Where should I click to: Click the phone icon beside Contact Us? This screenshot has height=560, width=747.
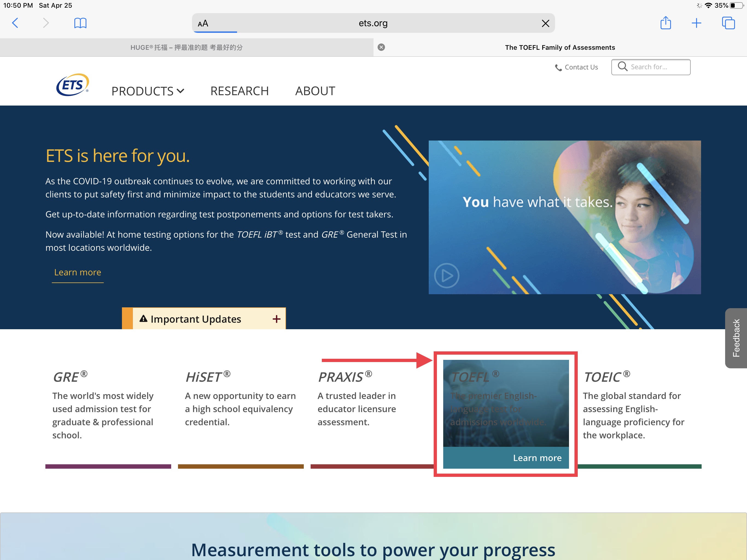point(558,68)
